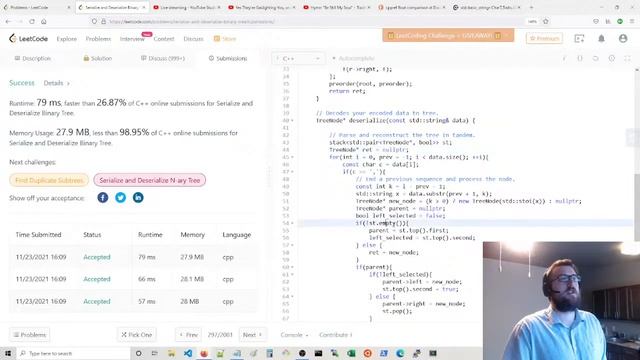Collapse the code at line 40 deserialize
Viewport: 640px width, 360px height.
pyautogui.click(x=292, y=121)
